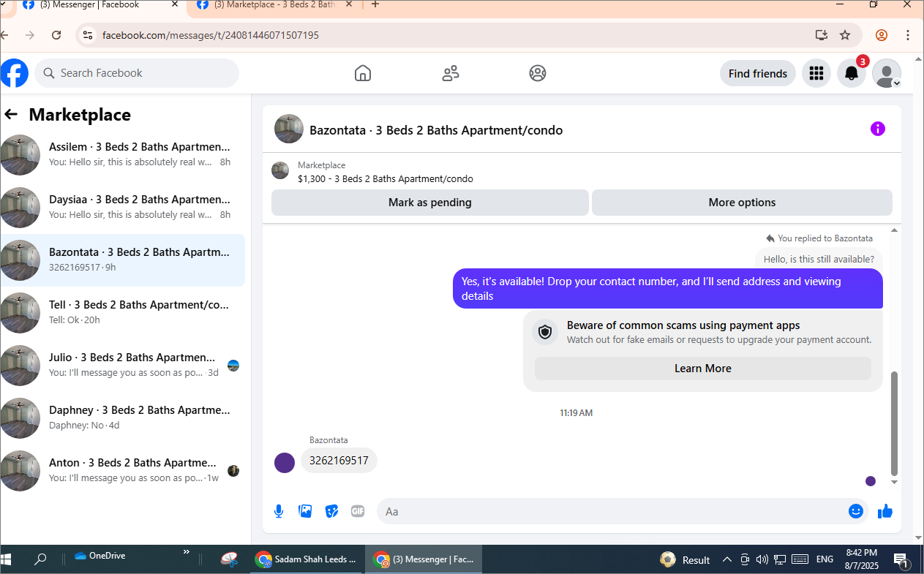Viewport: 924px width, 574px height.
Task: Attach a file with the photo icon
Action: [x=305, y=511]
